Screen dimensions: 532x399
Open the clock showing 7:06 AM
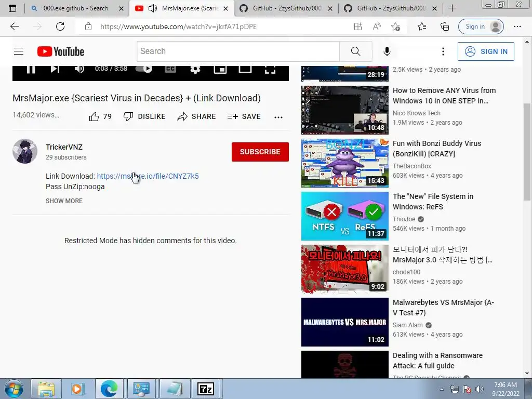tap(506, 389)
